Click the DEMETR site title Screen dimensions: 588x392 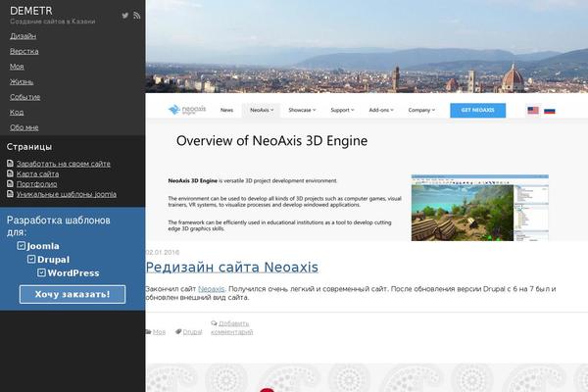pos(31,11)
